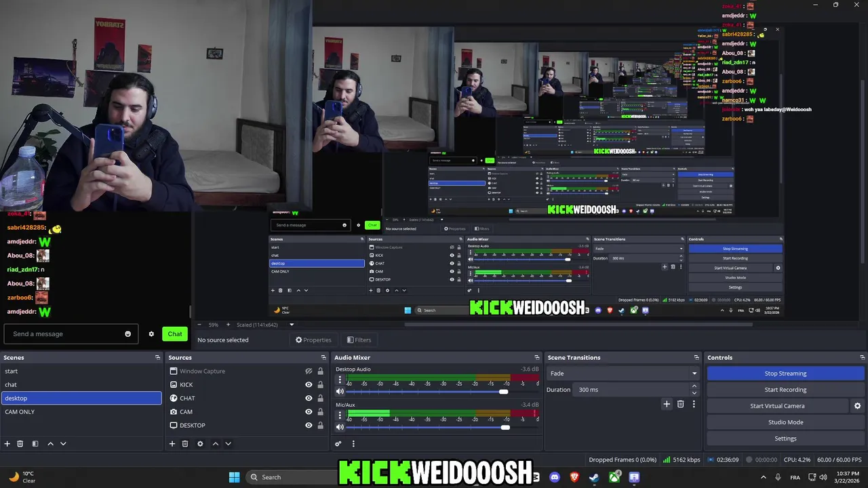This screenshot has height=488, width=868.
Task: Click the 300 ms duration field
Action: (631, 390)
